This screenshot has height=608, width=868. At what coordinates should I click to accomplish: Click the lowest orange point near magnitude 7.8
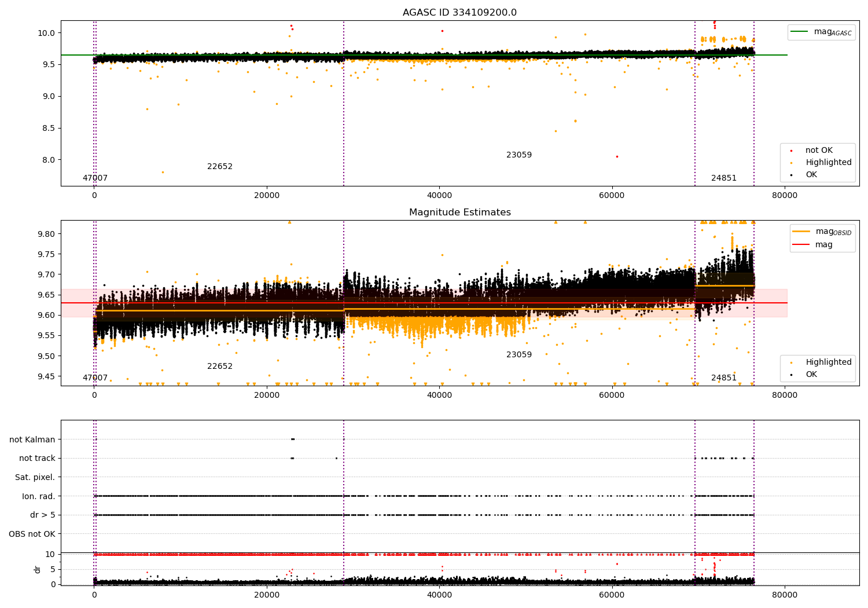(x=163, y=172)
